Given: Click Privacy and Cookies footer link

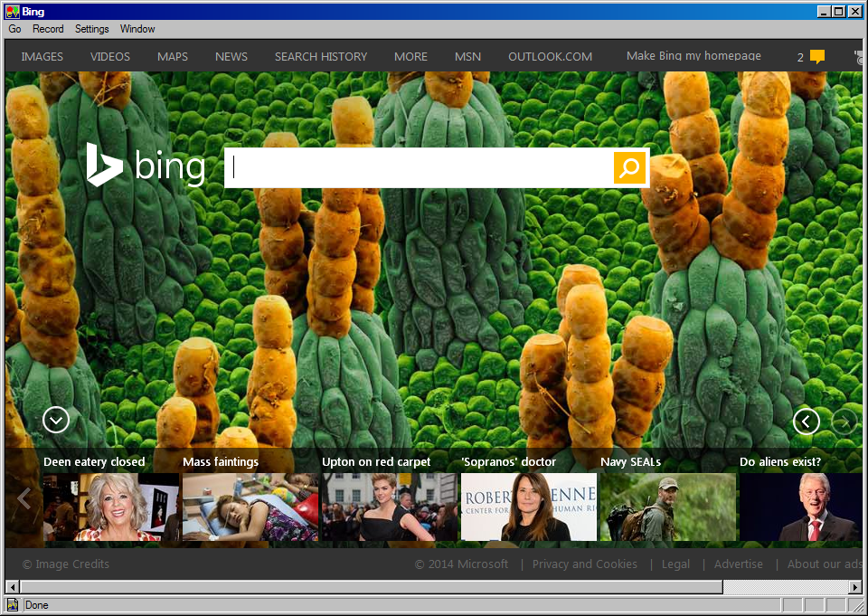Looking at the screenshot, I should 584,564.
